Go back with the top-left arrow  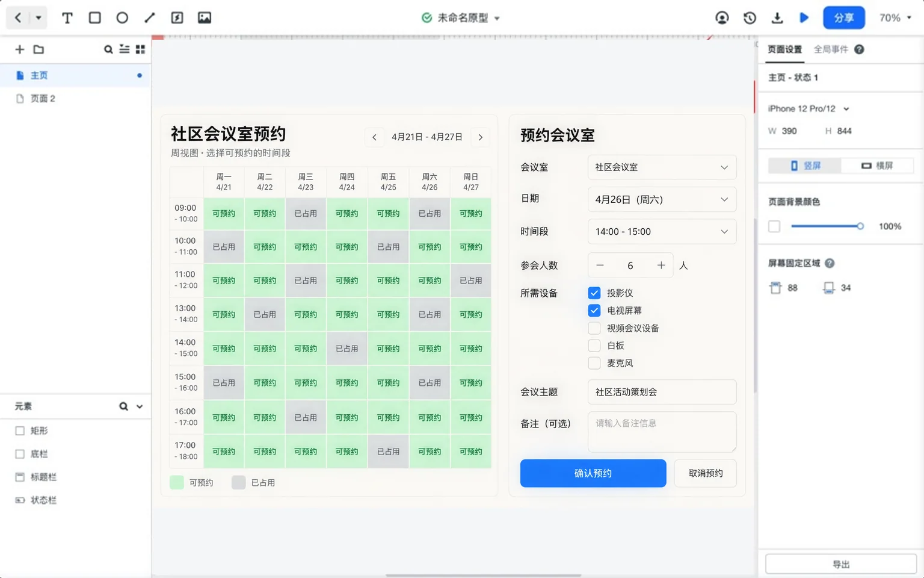coord(17,17)
